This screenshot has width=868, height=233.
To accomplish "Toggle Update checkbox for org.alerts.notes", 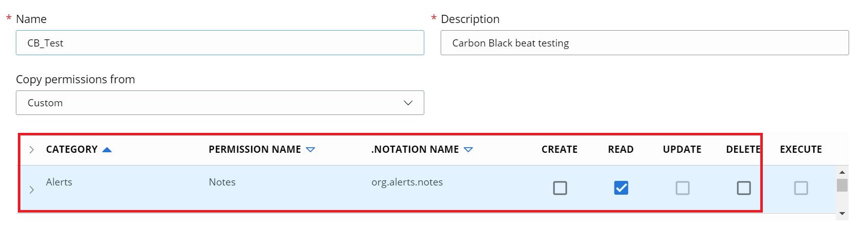I will click(x=682, y=188).
